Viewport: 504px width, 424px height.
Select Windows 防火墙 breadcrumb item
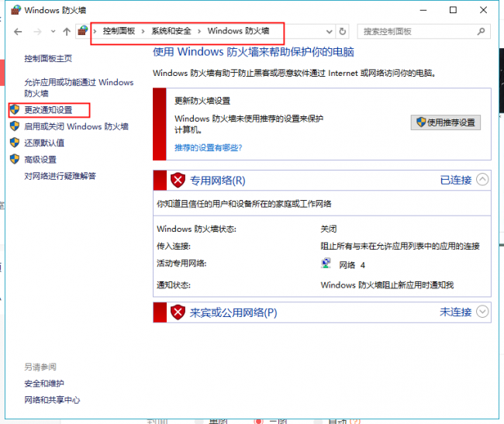pyautogui.click(x=239, y=31)
